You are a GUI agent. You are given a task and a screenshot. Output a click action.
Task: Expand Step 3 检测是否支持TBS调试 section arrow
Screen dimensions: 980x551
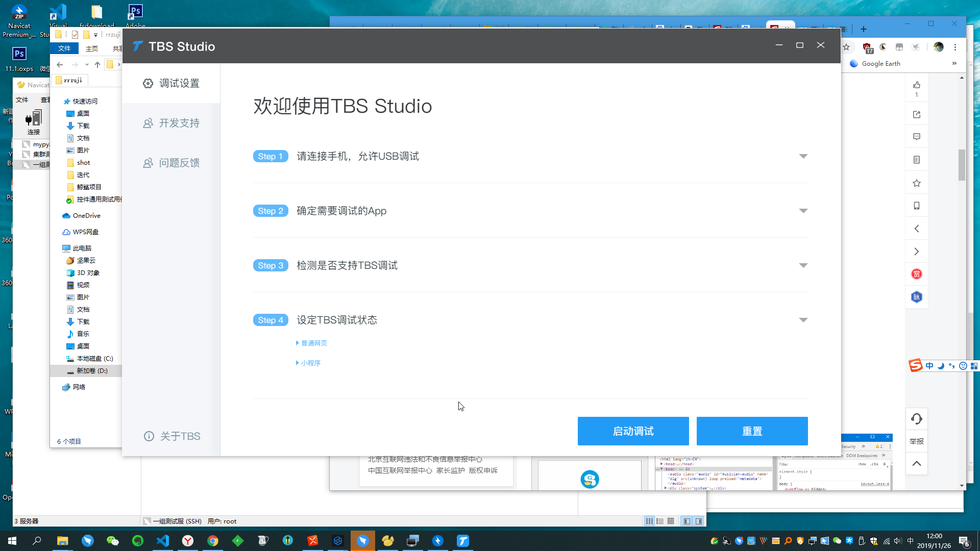coord(803,265)
